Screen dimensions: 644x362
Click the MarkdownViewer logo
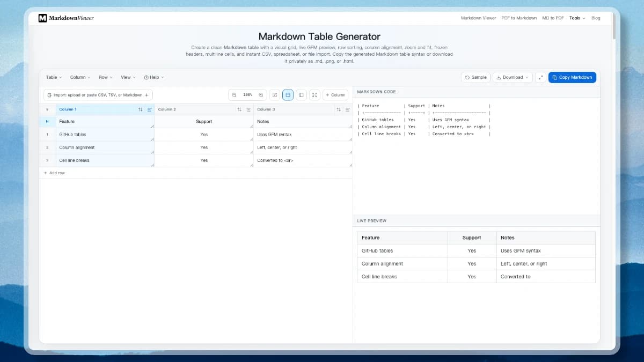pyautogui.click(x=66, y=18)
